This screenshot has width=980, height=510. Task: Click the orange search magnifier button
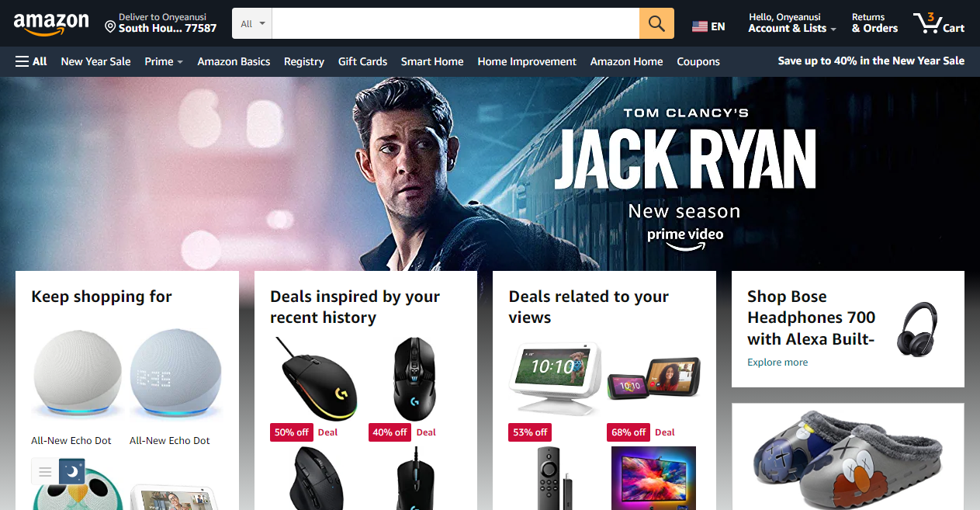656,23
